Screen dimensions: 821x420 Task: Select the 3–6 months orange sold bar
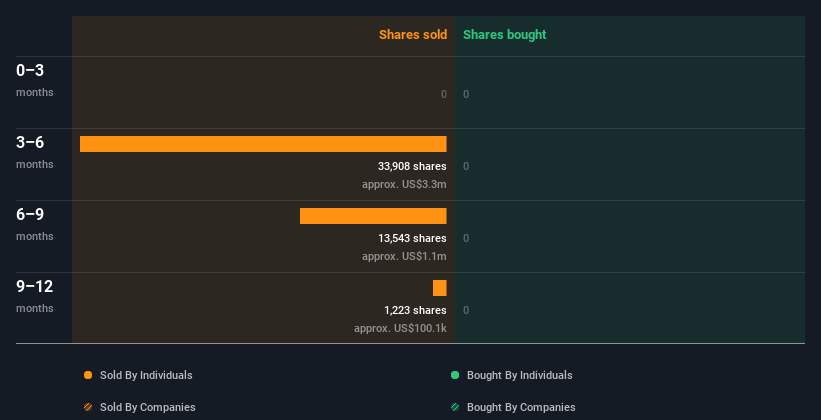click(263, 144)
